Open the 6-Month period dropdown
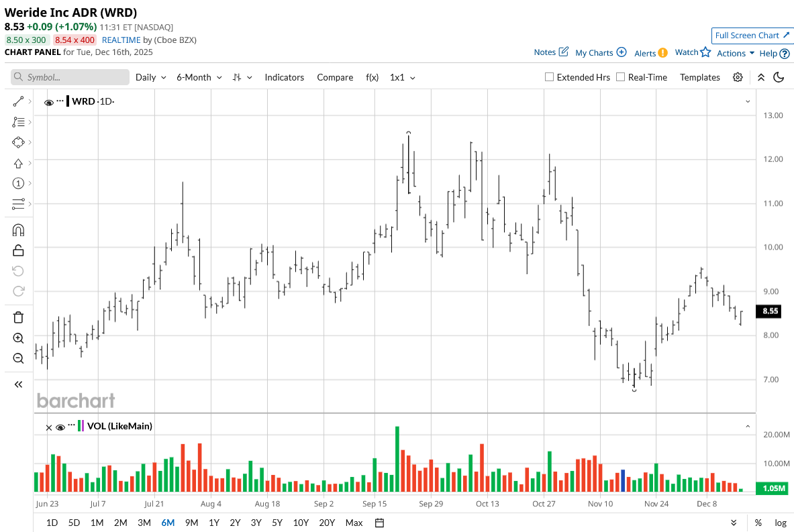 click(199, 77)
